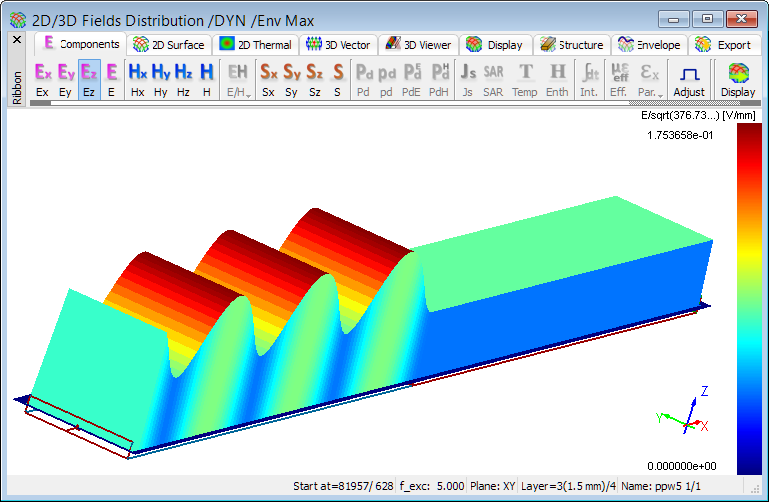Show the total S Poynting vector
769x502 pixels.
(x=337, y=79)
